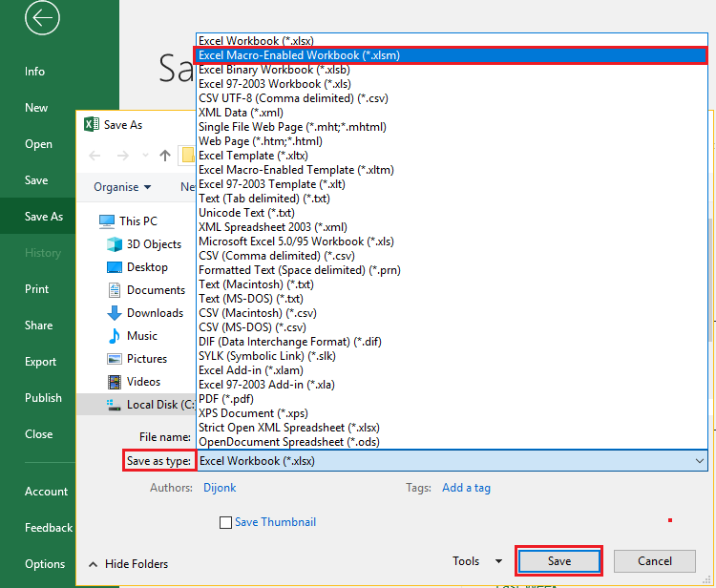The width and height of the screenshot is (716, 588).
Task: Choose Text (Macintosh) (*.txt)
Action: pyautogui.click(x=453, y=284)
